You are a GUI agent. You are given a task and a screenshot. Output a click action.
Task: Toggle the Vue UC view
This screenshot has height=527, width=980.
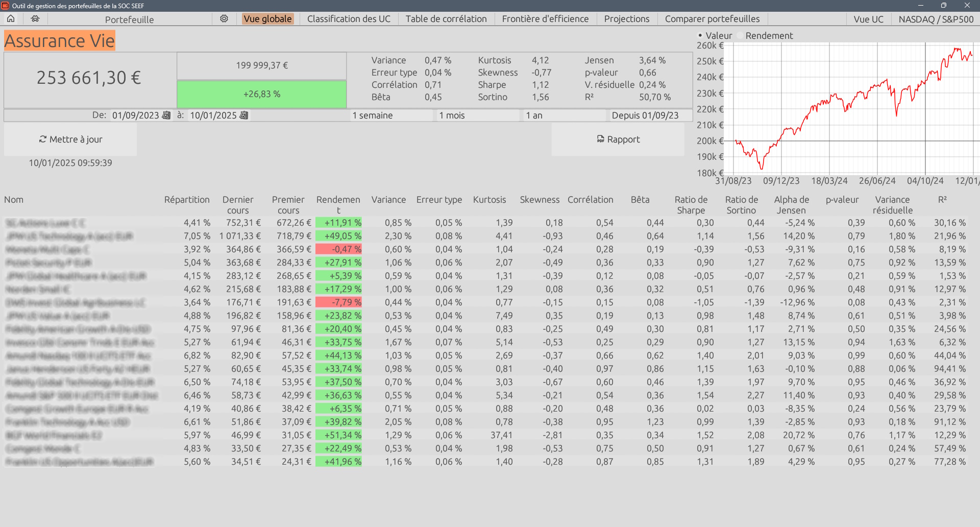[x=868, y=19]
